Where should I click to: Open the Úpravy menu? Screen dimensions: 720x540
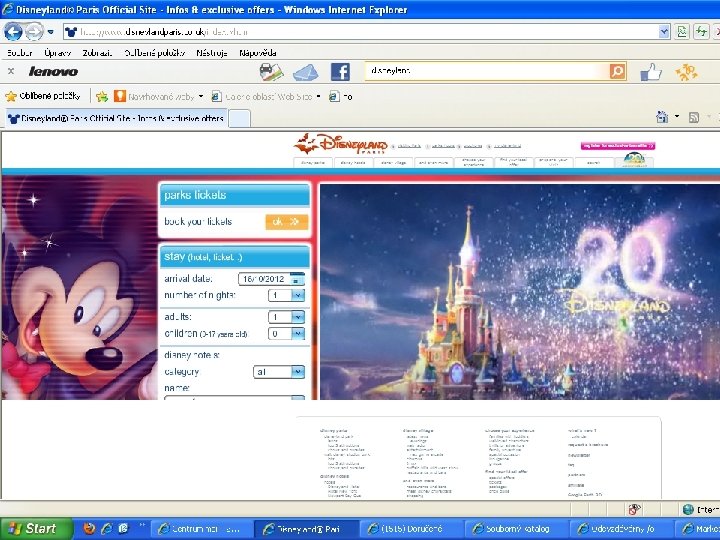tap(57, 53)
